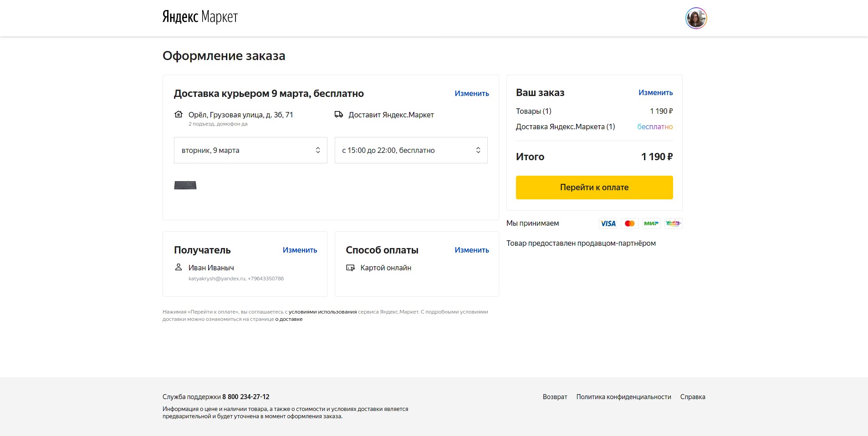
Task: Click the Перейти к оплате button
Action: coord(594,188)
